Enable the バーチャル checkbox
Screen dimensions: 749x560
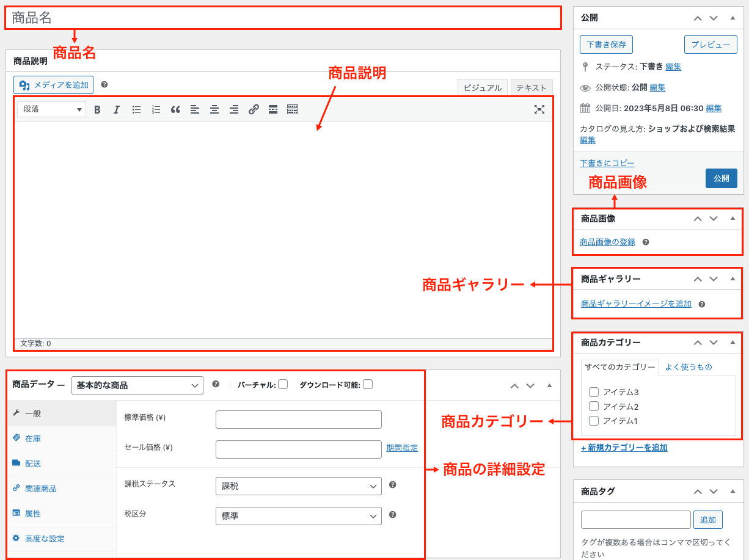tap(283, 384)
